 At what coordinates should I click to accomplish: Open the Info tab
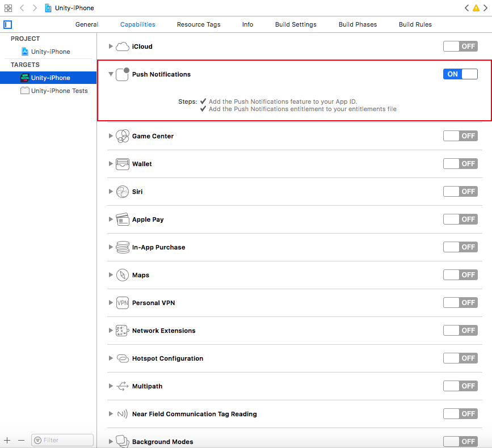click(x=247, y=24)
